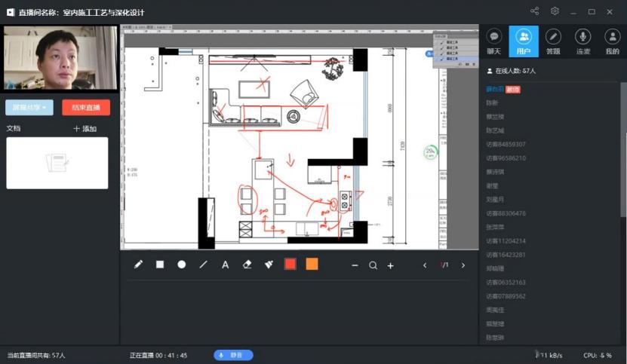Open the 答题 quiz tab

coord(553,41)
